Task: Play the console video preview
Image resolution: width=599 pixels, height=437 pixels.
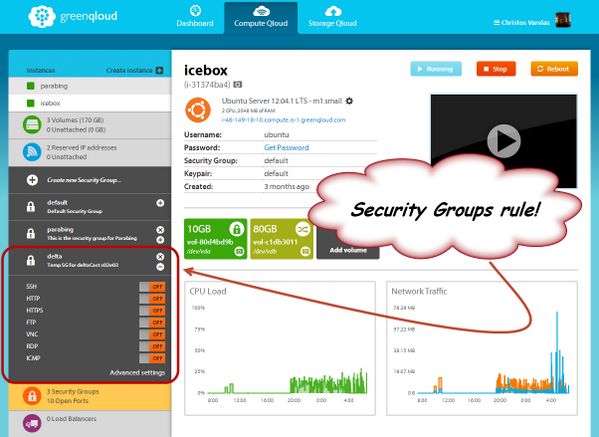Action: click(x=503, y=141)
